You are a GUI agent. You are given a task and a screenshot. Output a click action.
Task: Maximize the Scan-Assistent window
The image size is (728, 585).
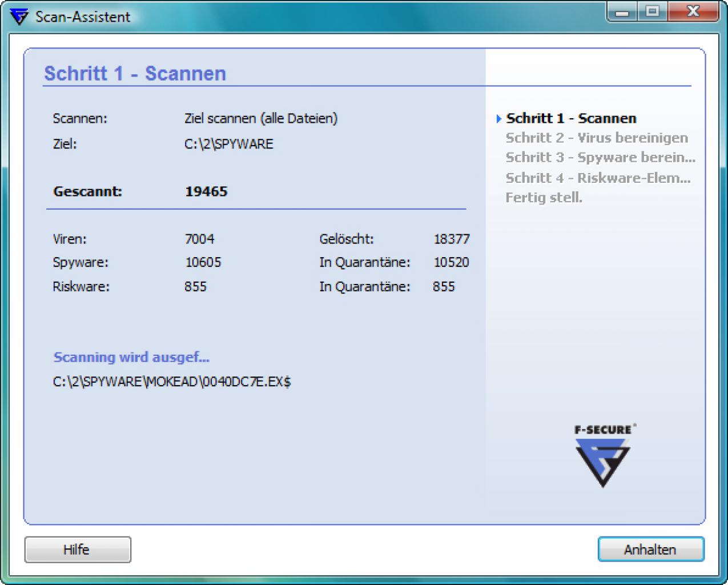tap(652, 12)
